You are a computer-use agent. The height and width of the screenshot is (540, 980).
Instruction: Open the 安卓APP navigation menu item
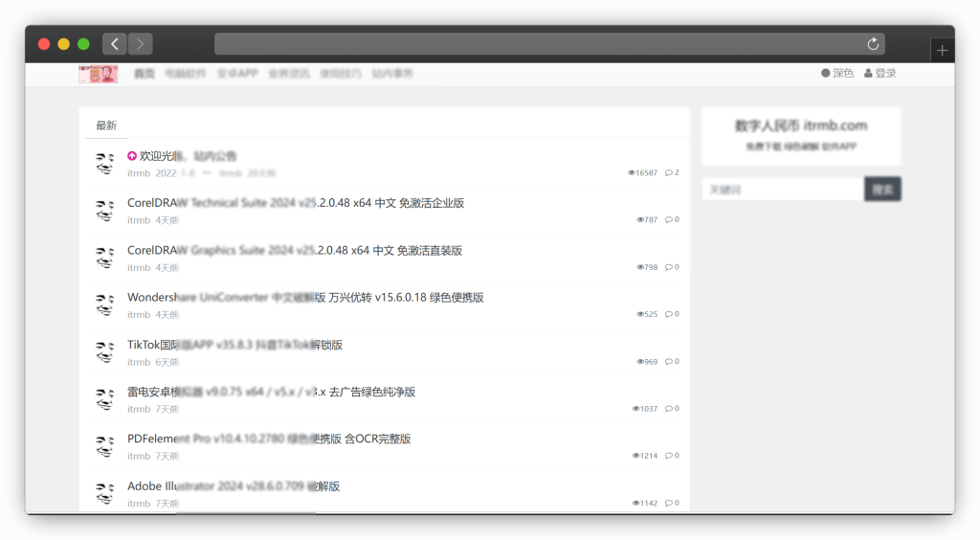pyautogui.click(x=237, y=73)
